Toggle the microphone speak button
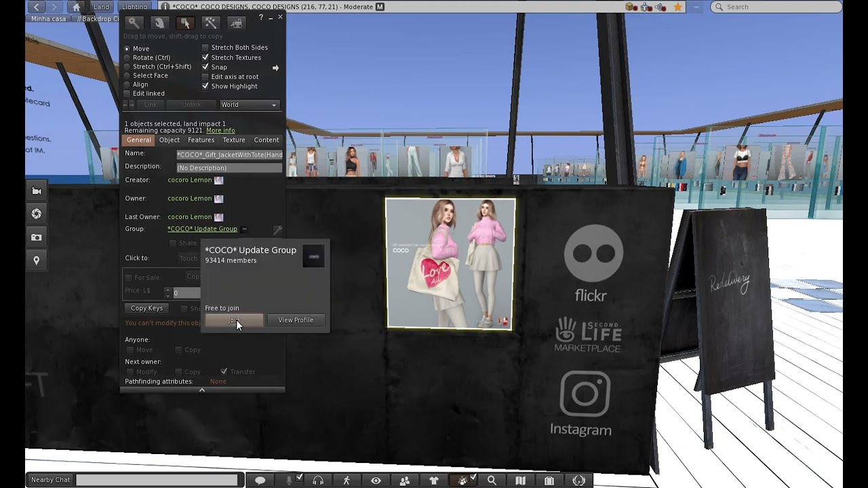 pyautogui.click(x=290, y=480)
